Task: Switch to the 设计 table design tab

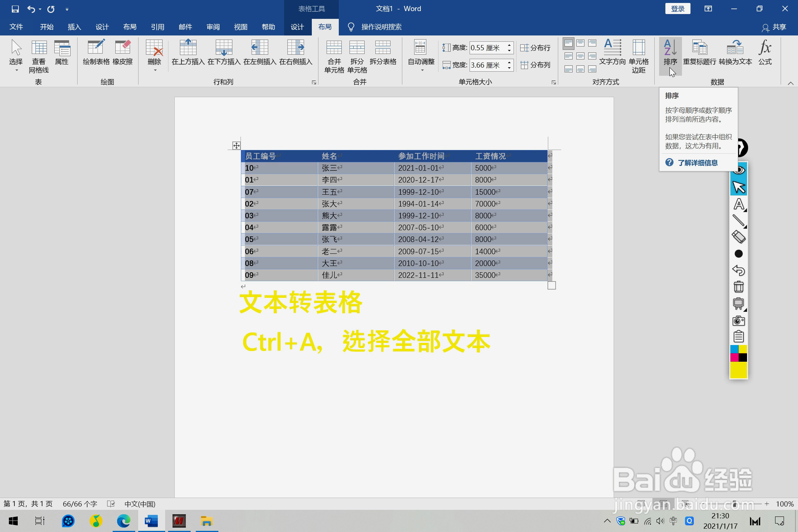Action: click(297, 27)
